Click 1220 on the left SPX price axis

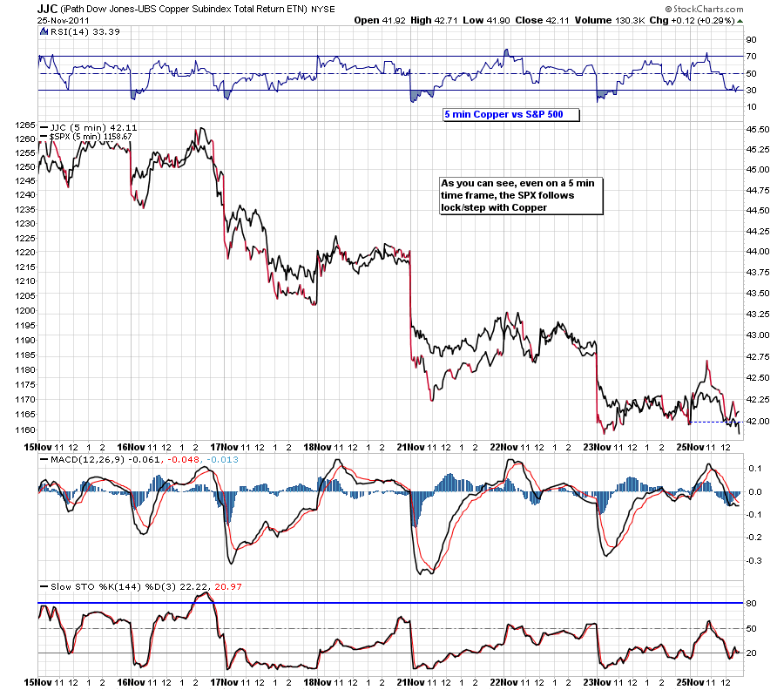[x=25, y=253]
